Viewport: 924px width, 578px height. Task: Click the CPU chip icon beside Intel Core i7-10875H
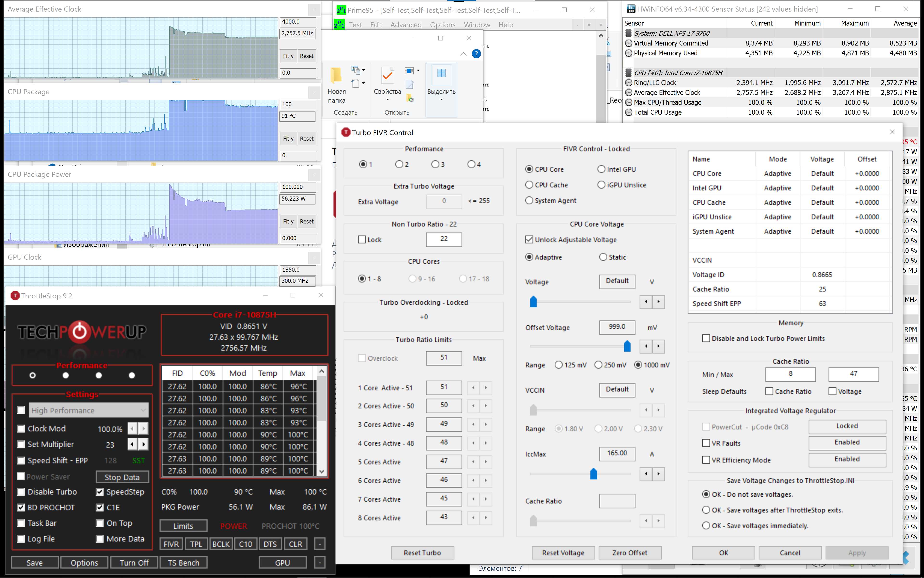(629, 73)
